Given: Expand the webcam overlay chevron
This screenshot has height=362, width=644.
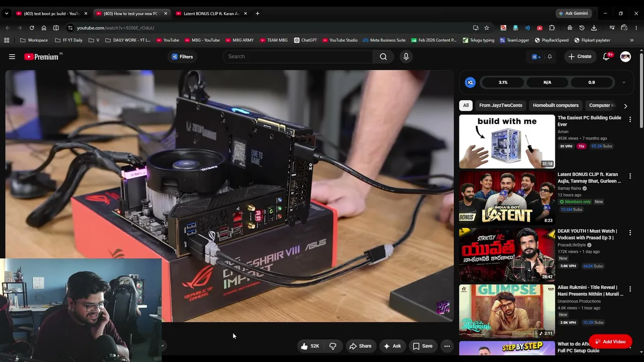Looking at the screenshot, I should tap(162, 345).
